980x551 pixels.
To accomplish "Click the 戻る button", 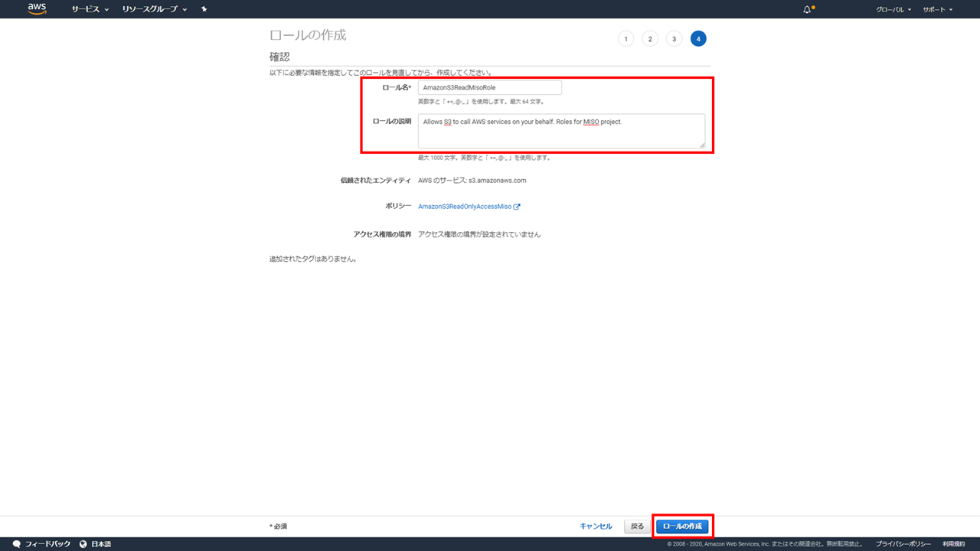I will 637,527.
